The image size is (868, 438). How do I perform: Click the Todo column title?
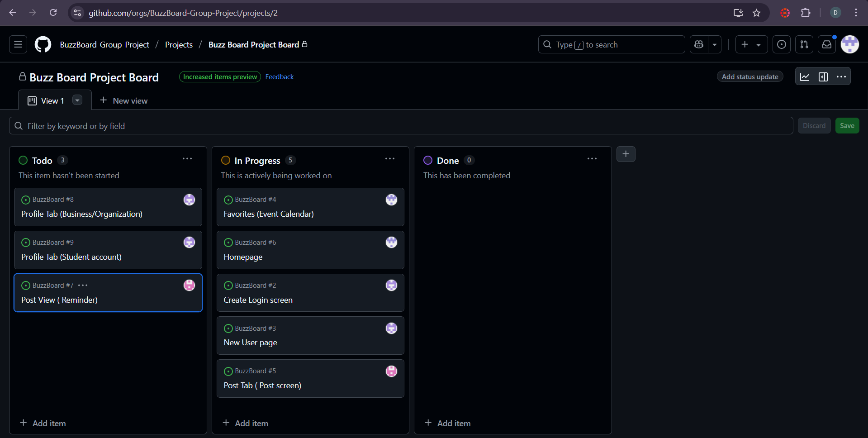click(x=42, y=161)
